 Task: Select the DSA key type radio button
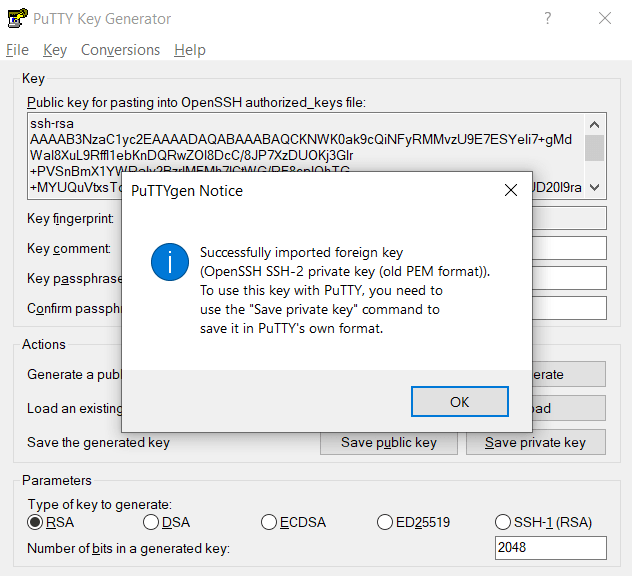tap(151, 522)
